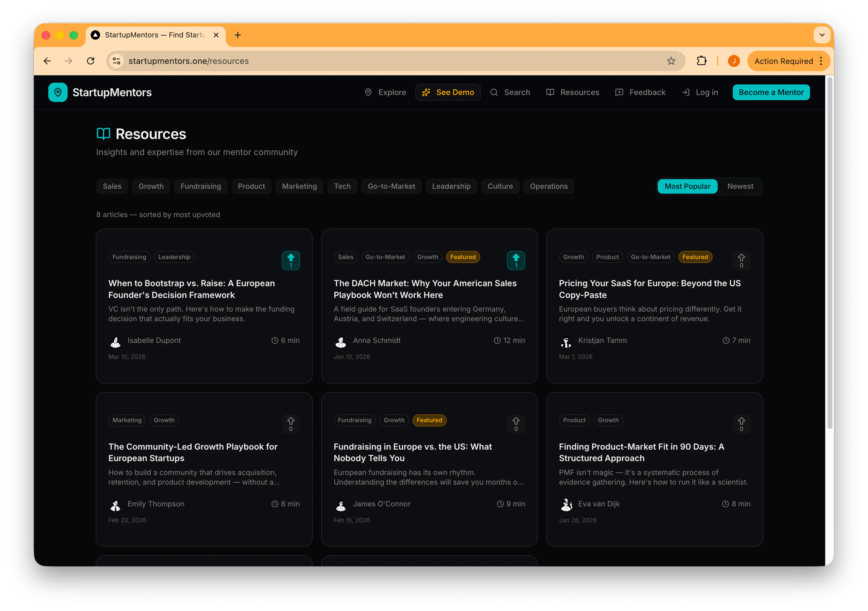This screenshot has width=868, height=611.
Task: Upvote Finding Product-Market Fit article
Action: point(741,424)
